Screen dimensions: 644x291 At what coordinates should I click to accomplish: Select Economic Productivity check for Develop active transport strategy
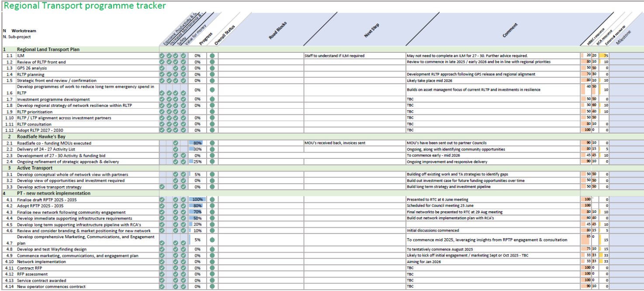coord(162,187)
